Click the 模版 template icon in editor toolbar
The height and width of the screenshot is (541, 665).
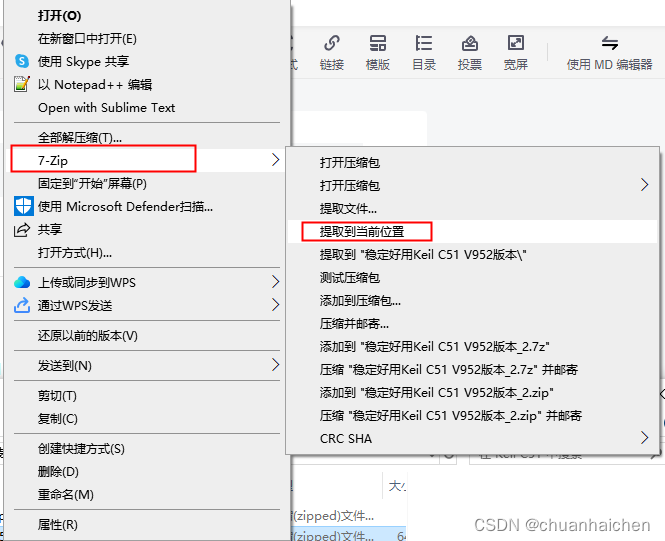tap(377, 43)
